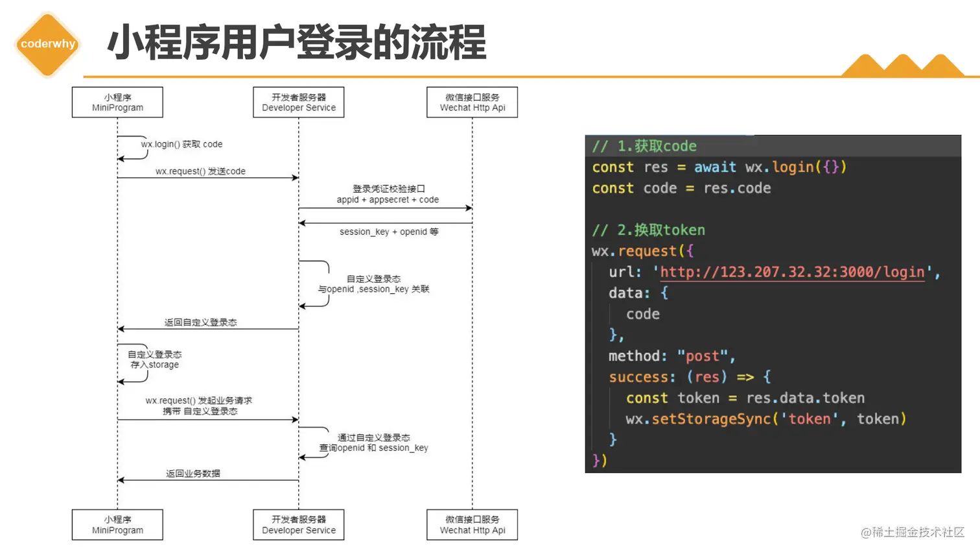
Task: Click the method: "post" code line
Action: 671,356
